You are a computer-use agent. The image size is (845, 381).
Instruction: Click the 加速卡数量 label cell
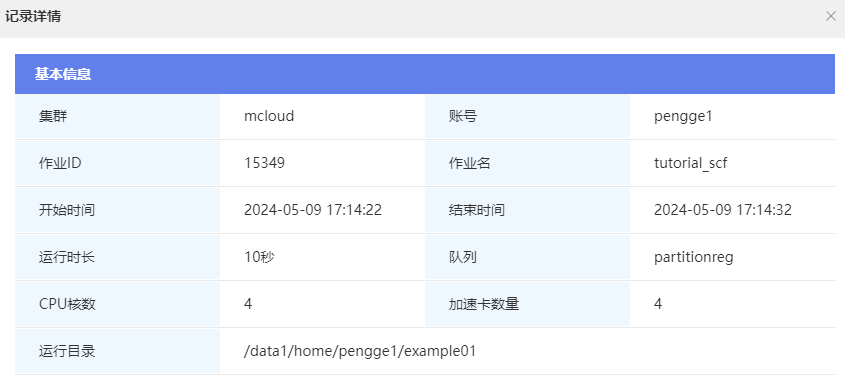point(528,304)
